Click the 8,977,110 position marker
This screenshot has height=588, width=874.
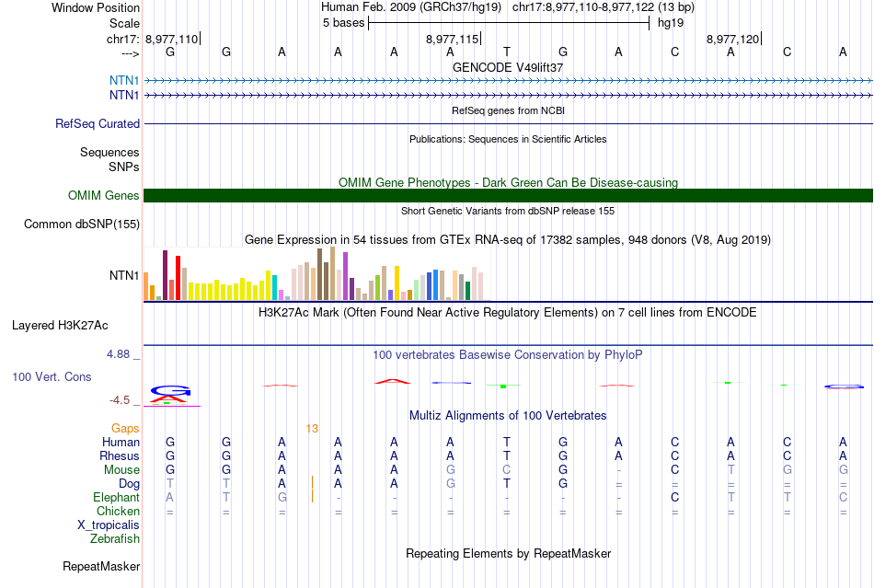172,39
